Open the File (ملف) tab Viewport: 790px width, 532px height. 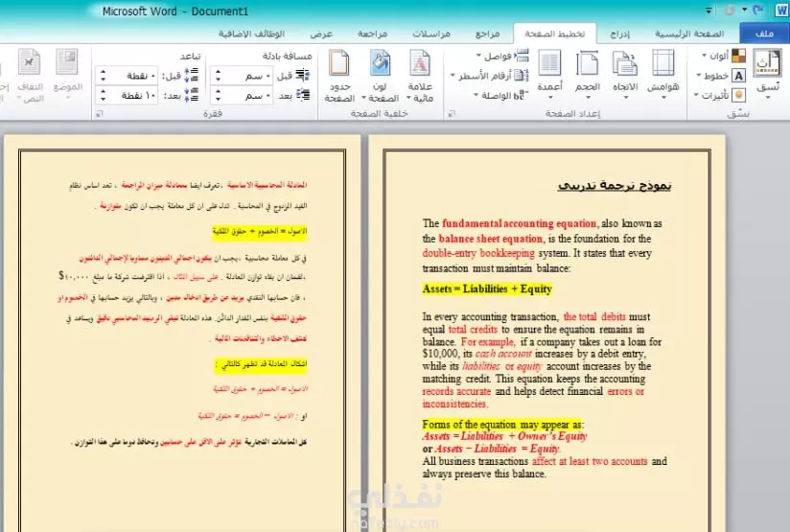coord(764,34)
